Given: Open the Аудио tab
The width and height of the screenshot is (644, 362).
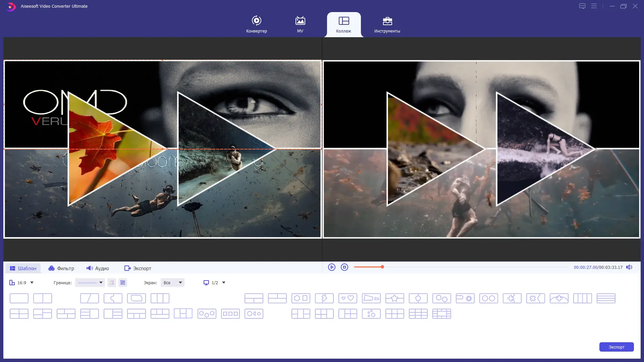Looking at the screenshot, I should click(x=98, y=268).
